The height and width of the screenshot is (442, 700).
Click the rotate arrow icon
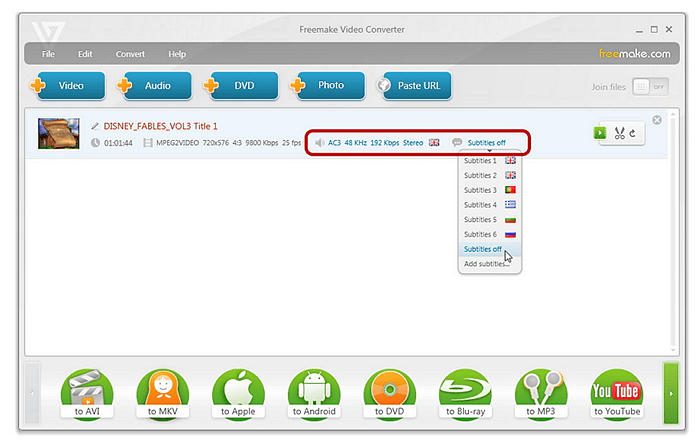[633, 133]
